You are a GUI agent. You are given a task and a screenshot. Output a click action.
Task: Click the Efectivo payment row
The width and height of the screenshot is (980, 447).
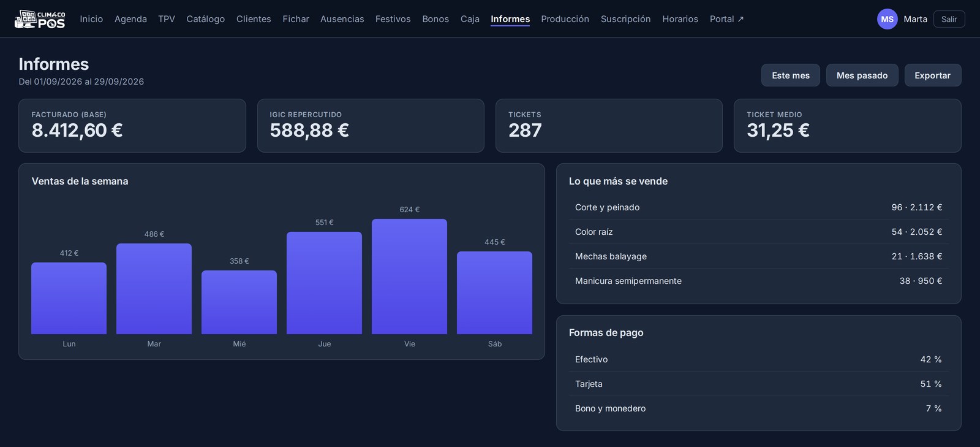759,359
